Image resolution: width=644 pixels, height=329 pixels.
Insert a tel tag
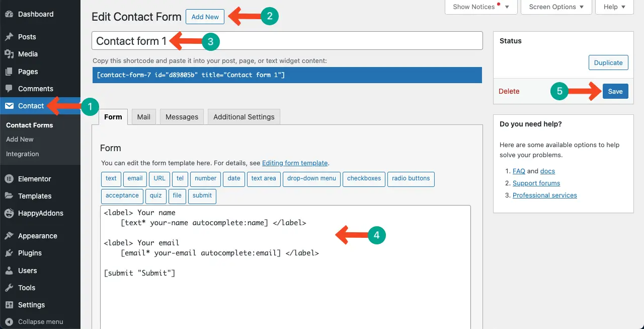[180, 179]
